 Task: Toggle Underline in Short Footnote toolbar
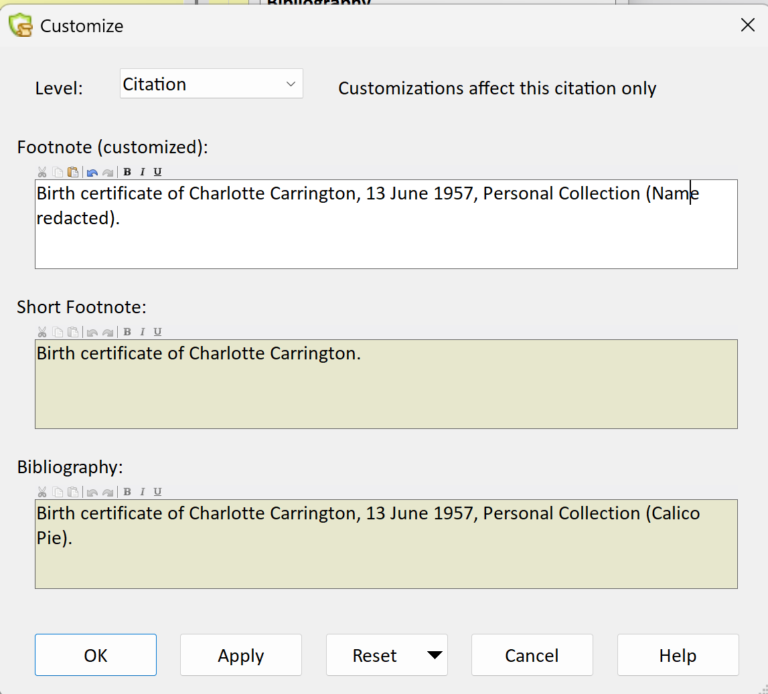(x=158, y=332)
